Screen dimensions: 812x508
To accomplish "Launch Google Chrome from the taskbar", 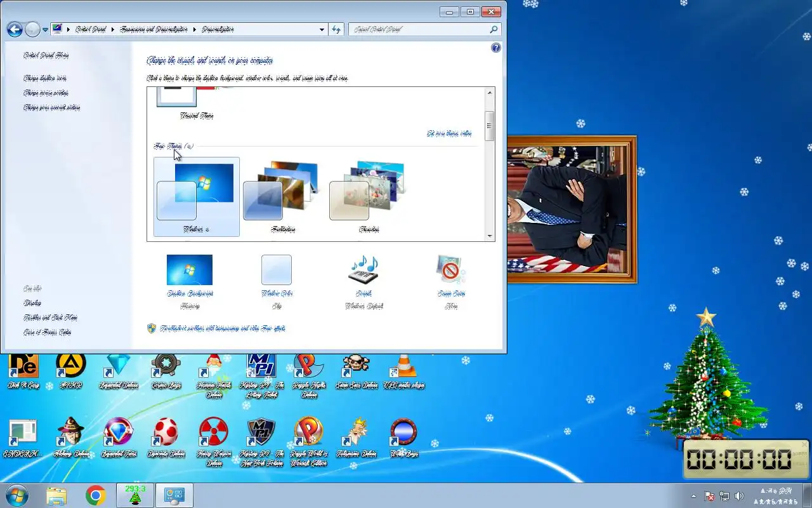I will 96,495.
